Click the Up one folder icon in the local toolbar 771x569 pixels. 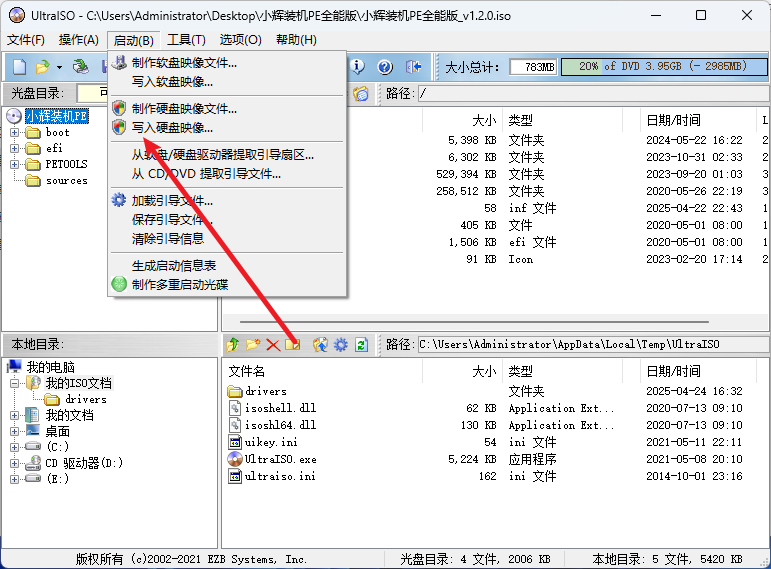click(x=233, y=345)
